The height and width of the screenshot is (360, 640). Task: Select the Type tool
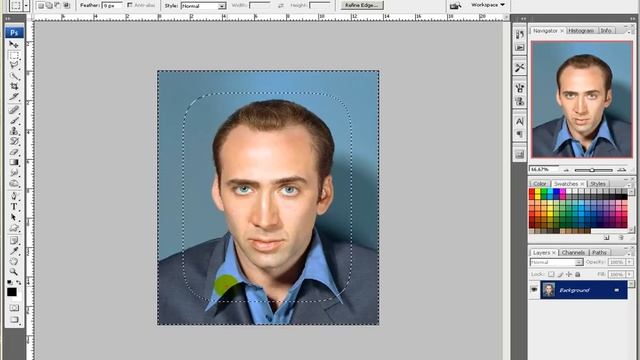click(x=14, y=207)
